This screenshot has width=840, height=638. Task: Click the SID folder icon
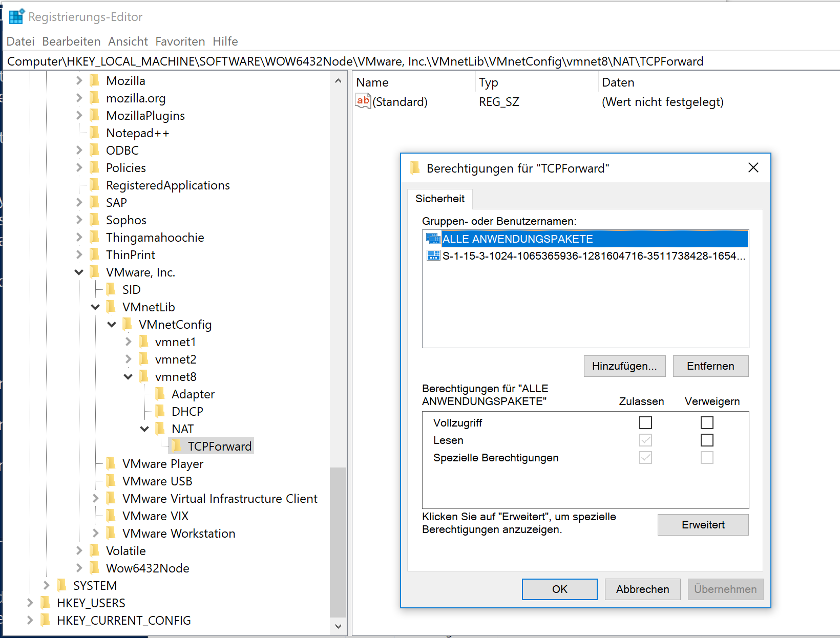(111, 290)
